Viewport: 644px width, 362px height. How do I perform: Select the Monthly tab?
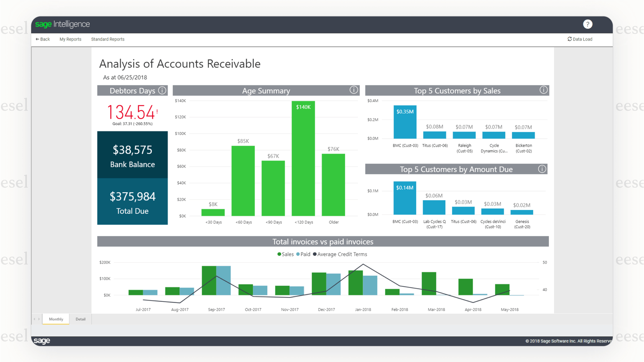pyautogui.click(x=56, y=319)
